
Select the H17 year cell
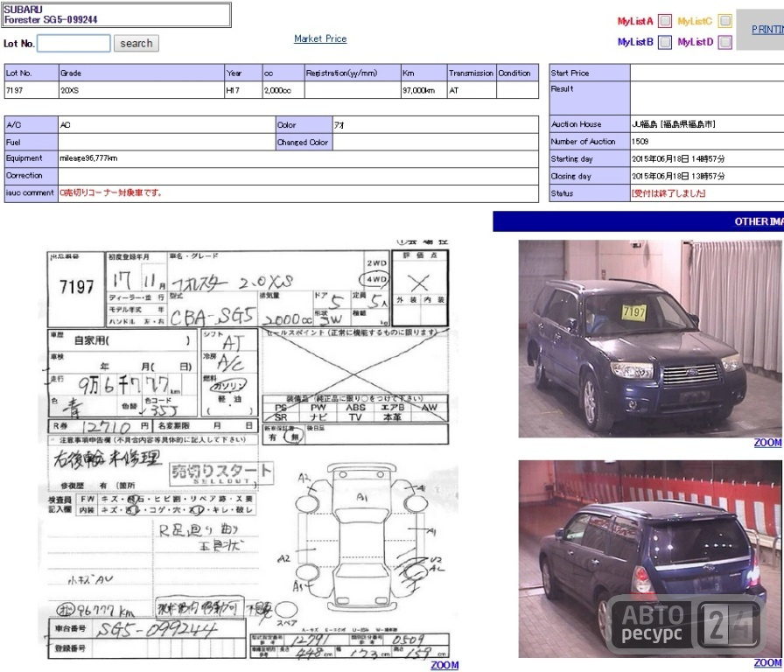point(243,90)
